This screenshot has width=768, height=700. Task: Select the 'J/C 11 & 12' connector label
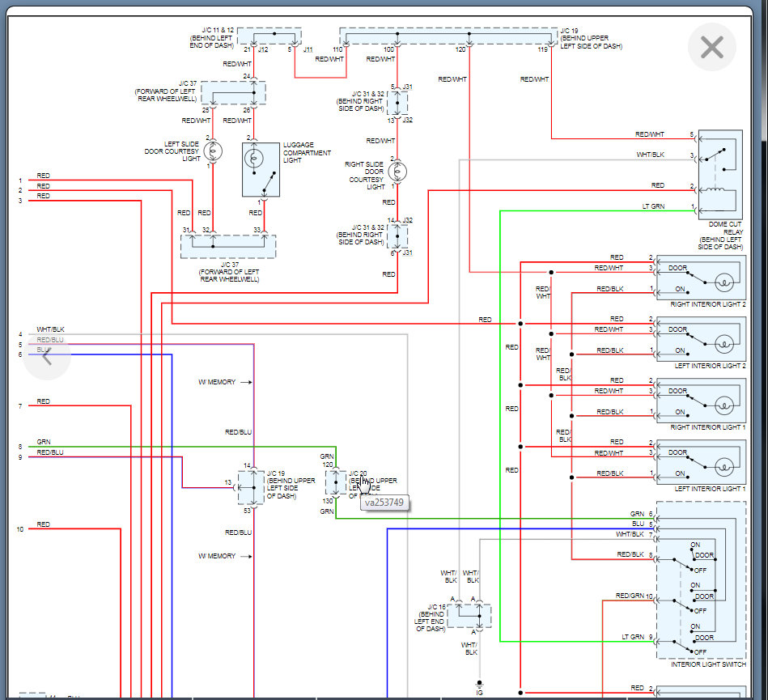point(218,30)
